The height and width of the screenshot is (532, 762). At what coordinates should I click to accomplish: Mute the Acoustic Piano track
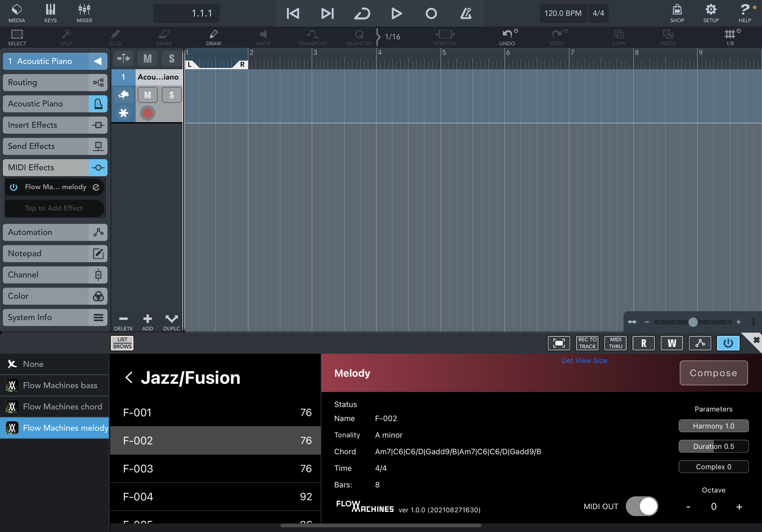[x=148, y=95]
